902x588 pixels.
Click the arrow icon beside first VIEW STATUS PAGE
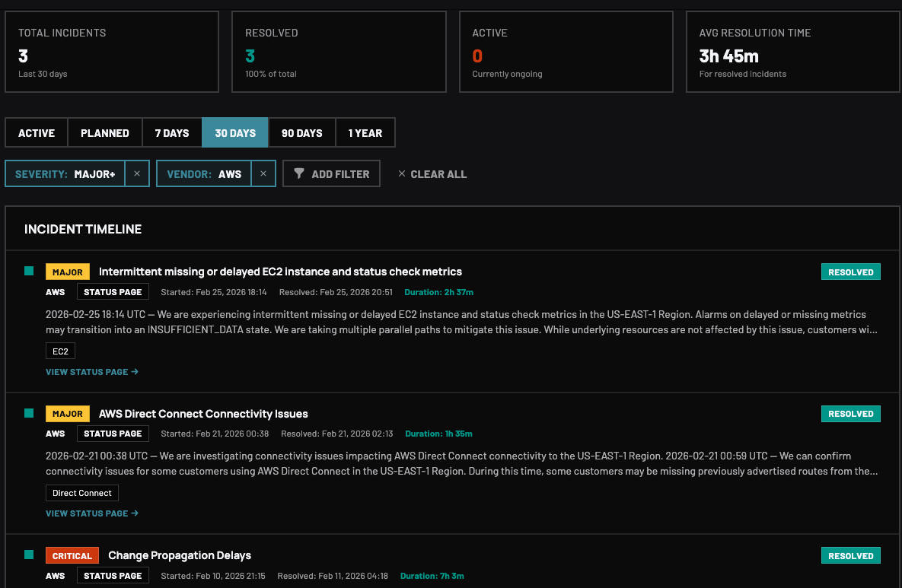pyautogui.click(x=134, y=372)
